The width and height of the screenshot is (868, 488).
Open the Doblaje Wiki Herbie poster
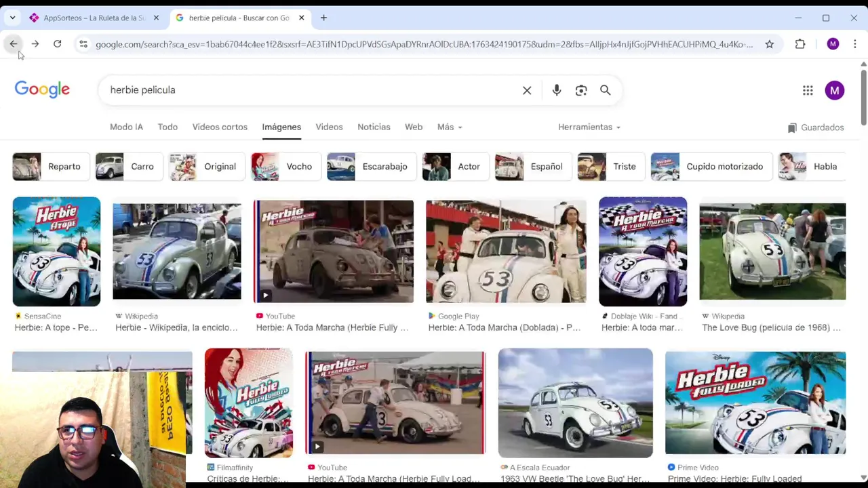pyautogui.click(x=643, y=251)
